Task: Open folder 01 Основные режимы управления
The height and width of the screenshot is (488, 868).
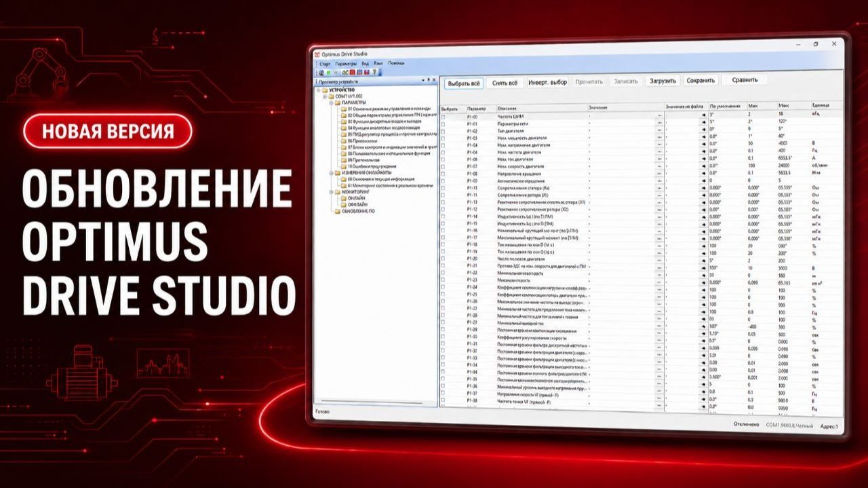Action: (x=387, y=109)
